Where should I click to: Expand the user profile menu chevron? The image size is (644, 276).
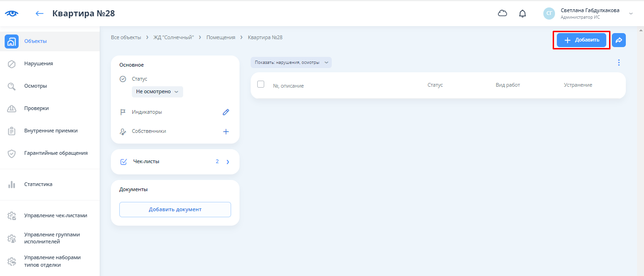(x=631, y=14)
